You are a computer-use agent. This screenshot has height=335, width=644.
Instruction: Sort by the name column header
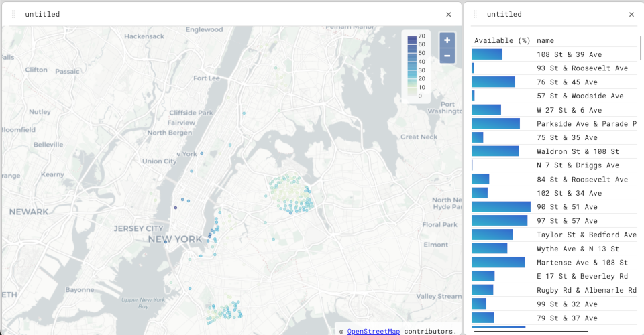(545, 40)
